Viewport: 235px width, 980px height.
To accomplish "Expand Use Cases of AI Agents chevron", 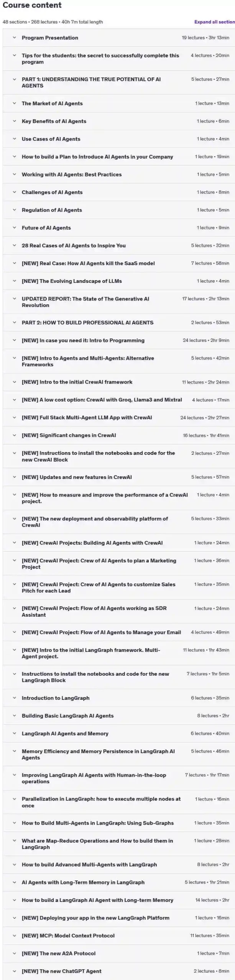I will (x=14, y=139).
